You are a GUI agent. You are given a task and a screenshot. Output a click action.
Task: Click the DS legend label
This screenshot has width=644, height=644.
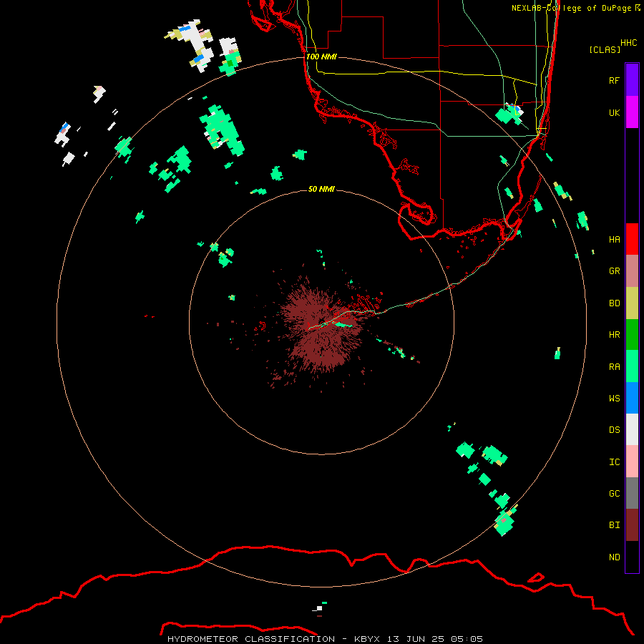click(x=614, y=430)
